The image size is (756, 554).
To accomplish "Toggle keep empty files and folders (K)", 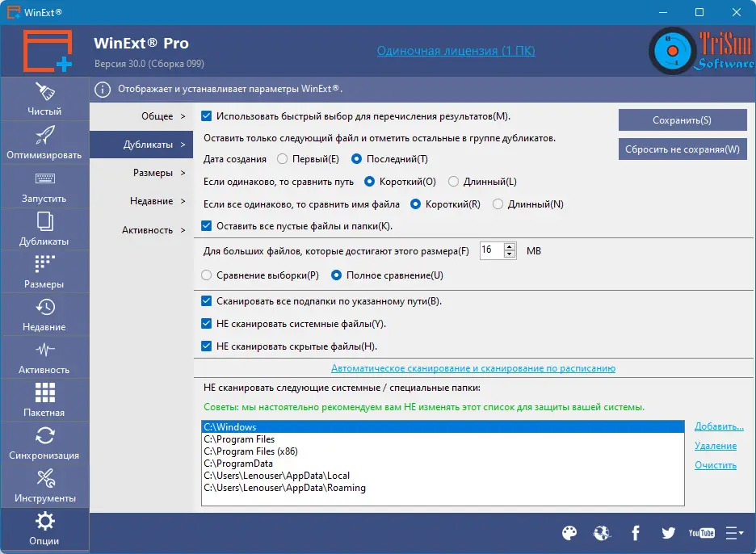I will [x=206, y=225].
